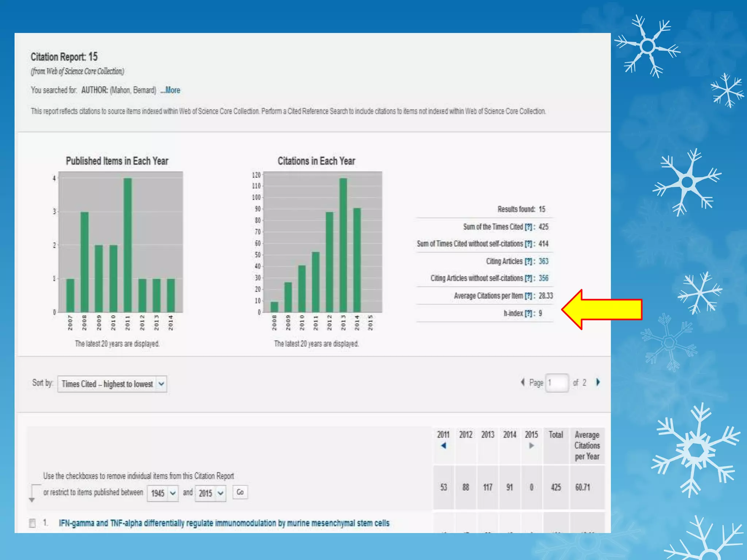Click the Page number input field
Image resolution: width=747 pixels, height=560 pixels.
pos(557,383)
